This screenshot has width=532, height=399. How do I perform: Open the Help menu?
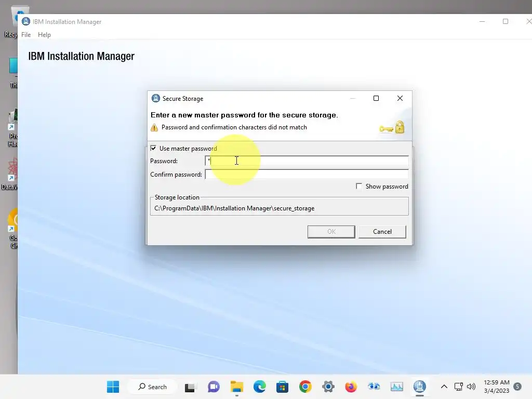[x=44, y=35]
